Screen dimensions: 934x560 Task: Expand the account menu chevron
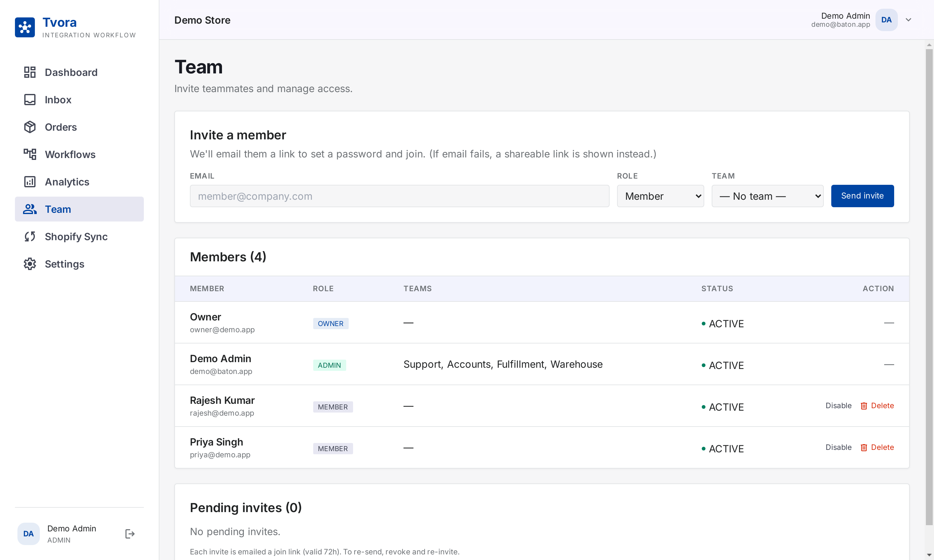(x=908, y=20)
